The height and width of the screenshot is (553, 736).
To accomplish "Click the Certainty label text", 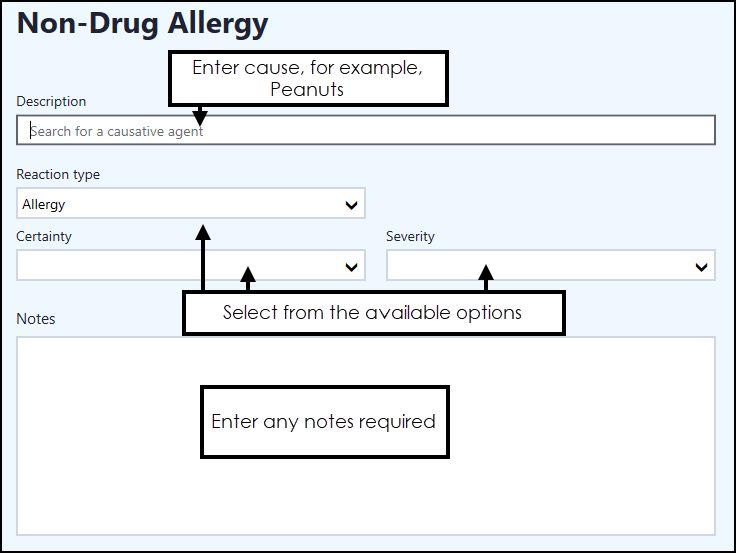I will [44, 237].
